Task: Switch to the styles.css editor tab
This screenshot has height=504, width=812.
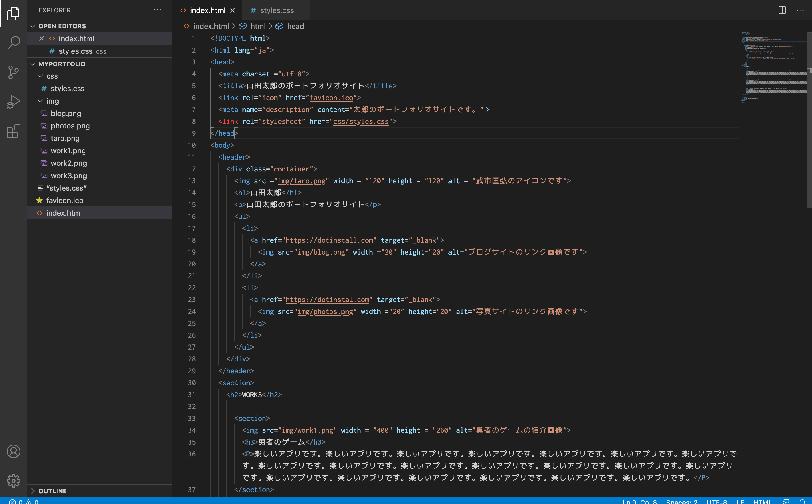Action: [x=276, y=10]
